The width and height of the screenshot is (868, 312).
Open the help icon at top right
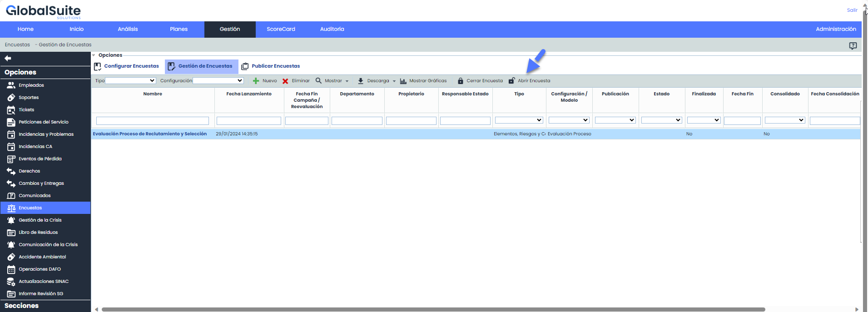(x=853, y=45)
